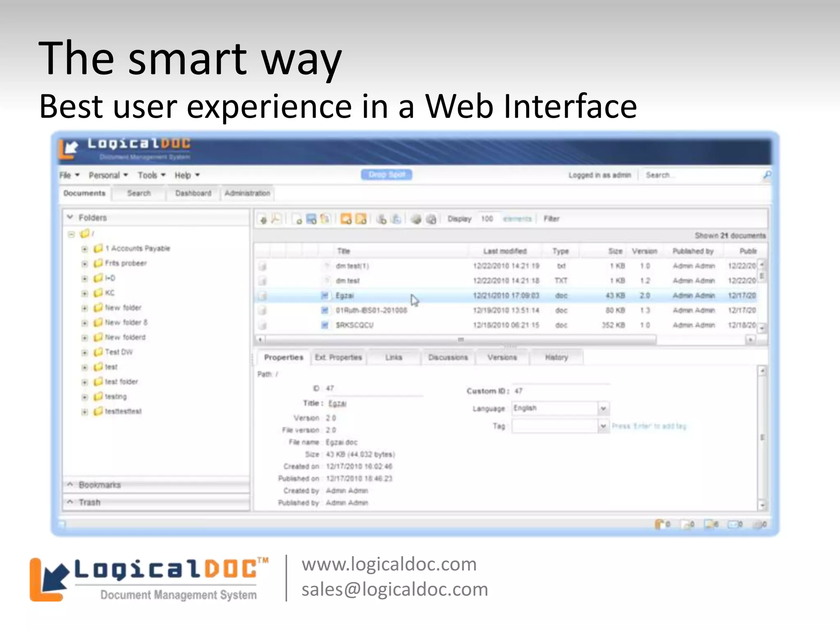Click the Custom ID field
Screen dimensions: 840x630
pos(561,391)
